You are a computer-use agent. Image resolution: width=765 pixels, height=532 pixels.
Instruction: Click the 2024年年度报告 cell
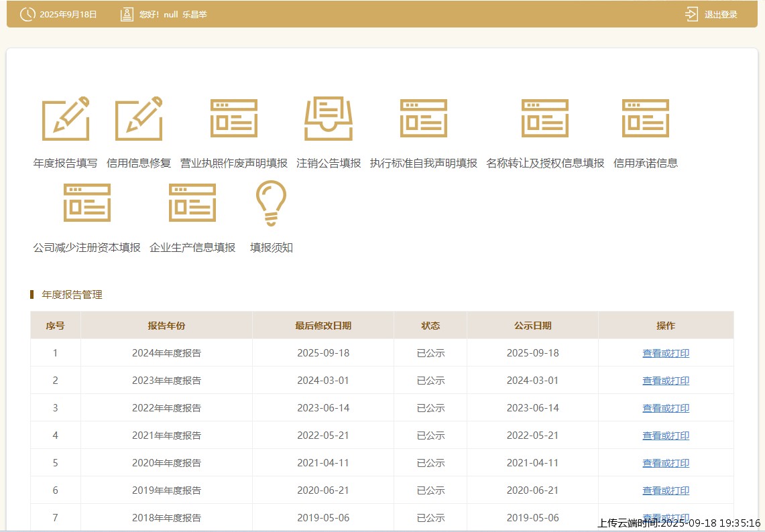coord(166,353)
